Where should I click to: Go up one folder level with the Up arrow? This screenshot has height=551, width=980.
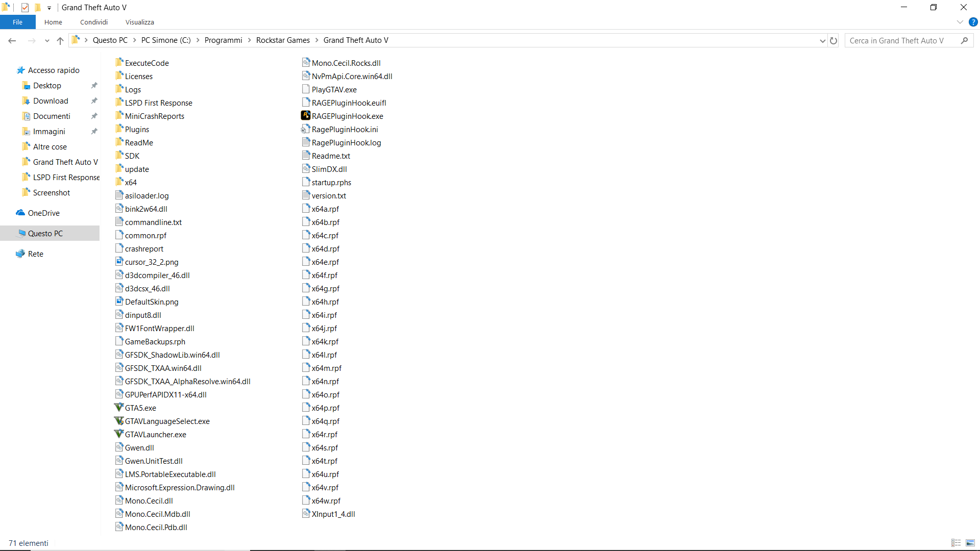coord(60,41)
